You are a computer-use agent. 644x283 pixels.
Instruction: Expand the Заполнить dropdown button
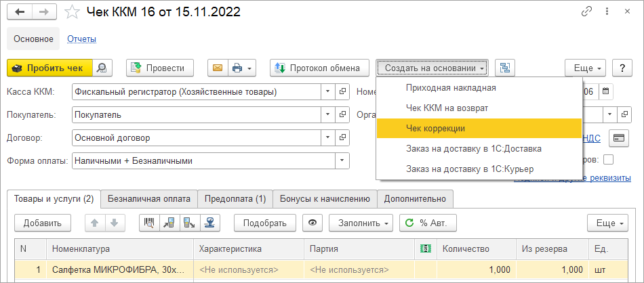[361, 223]
